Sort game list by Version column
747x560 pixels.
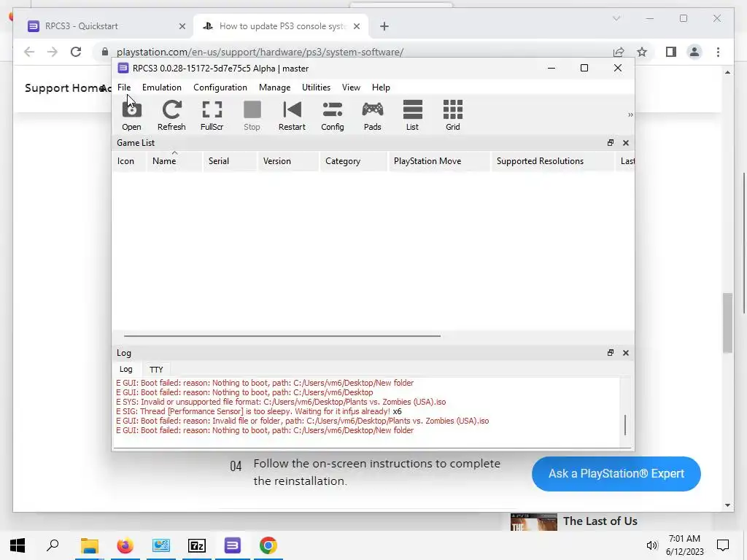[x=288, y=161]
